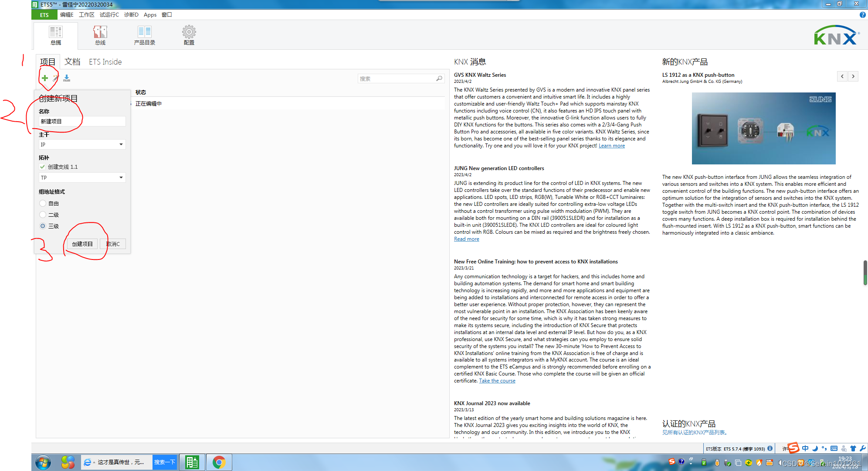868x471 pixels.
Task: Click the 新建项目 name input field
Action: click(82, 121)
